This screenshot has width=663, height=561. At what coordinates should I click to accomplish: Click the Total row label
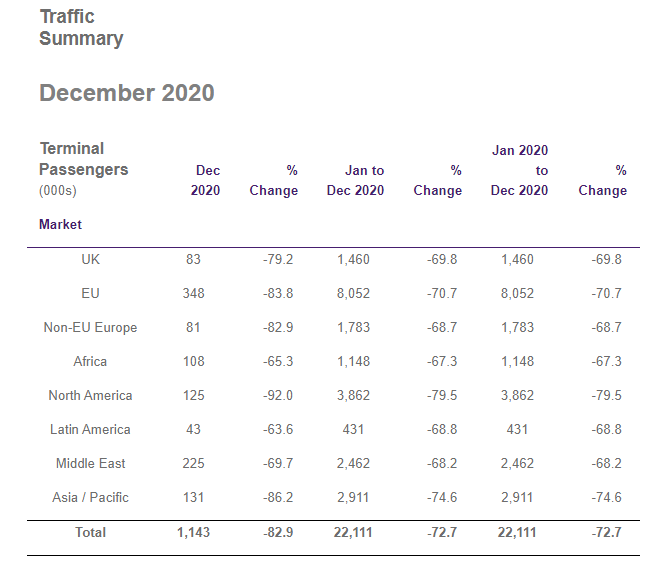(90, 532)
